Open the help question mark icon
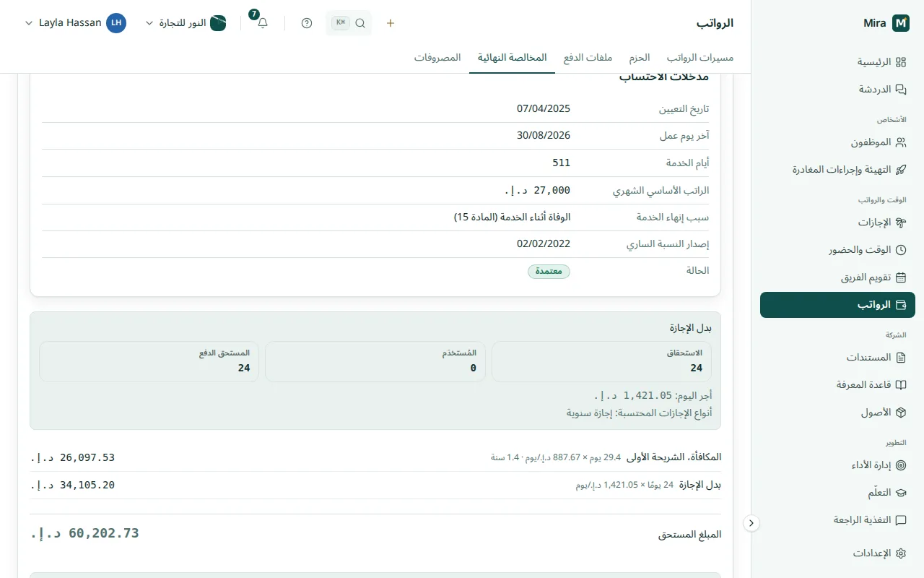This screenshot has height=578, width=924. [307, 23]
